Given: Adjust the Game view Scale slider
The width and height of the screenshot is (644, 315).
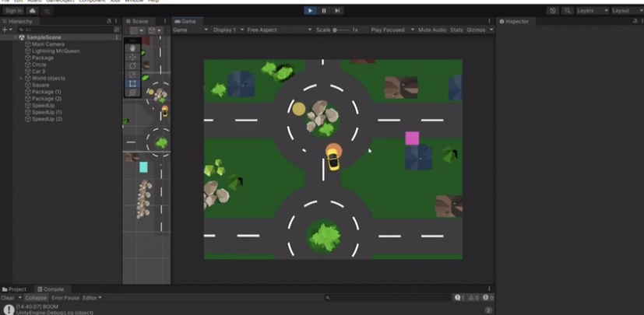Looking at the screenshot, I should coord(341,30).
